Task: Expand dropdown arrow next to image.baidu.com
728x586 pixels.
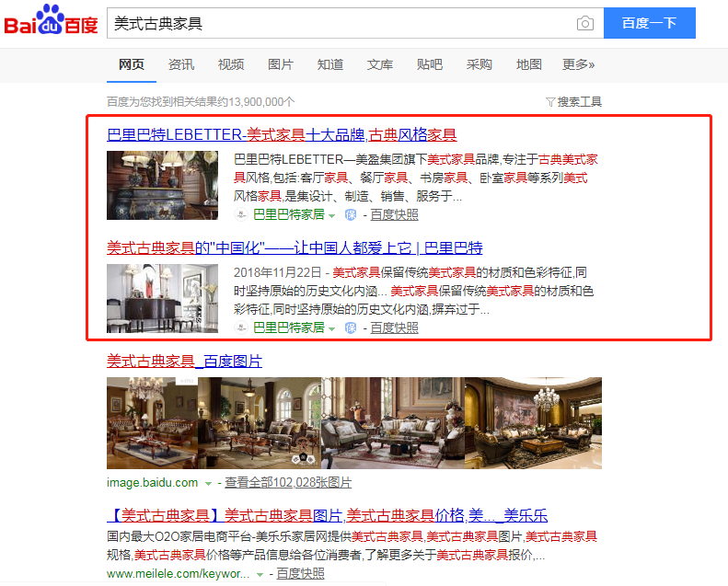Action: click(x=209, y=484)
